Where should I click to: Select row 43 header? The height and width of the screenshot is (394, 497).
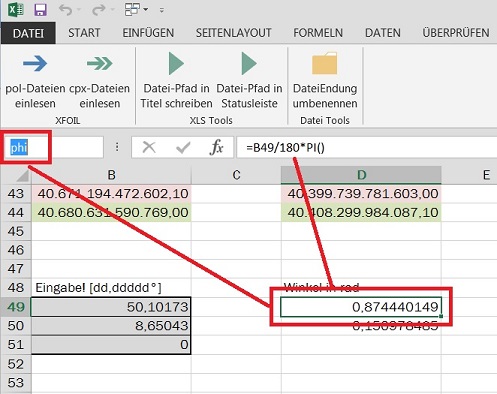point(16,194)
